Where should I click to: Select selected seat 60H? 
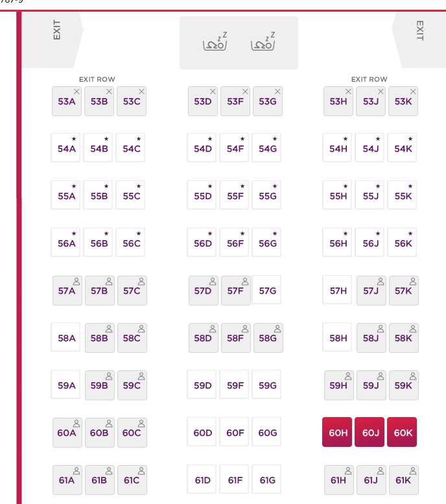click(337, 432)
